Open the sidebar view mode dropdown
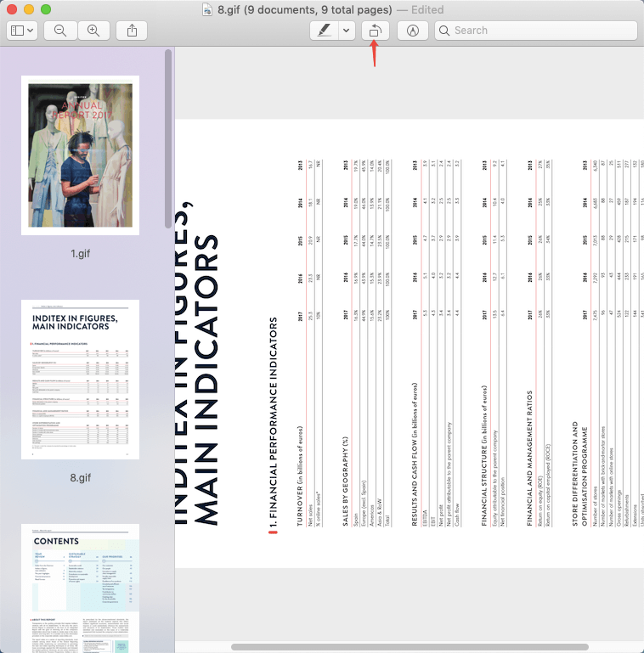This screenshot has width=644, height=653. pyautogui.click(x=22, y=31)
